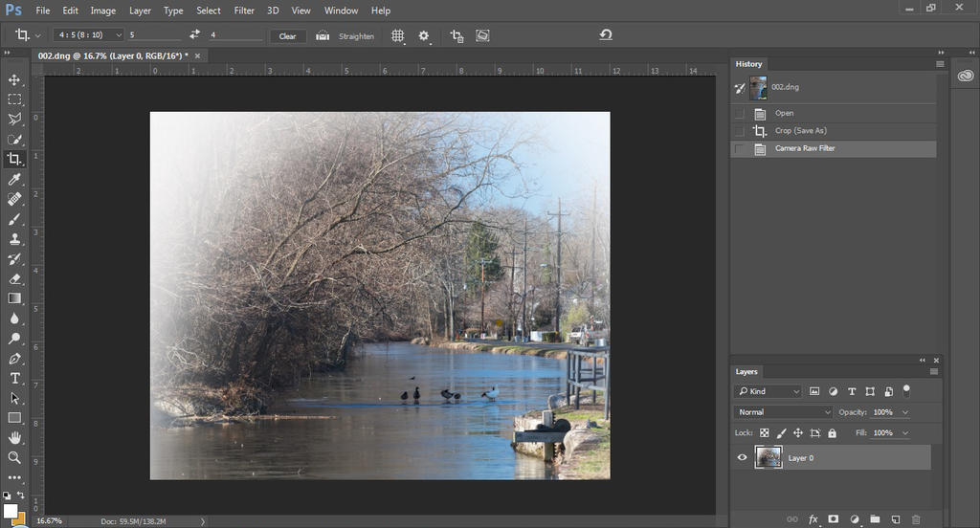Toggle lock transparent pixels for layer
The height and width of the screenshot is (528, 980).
765,433
